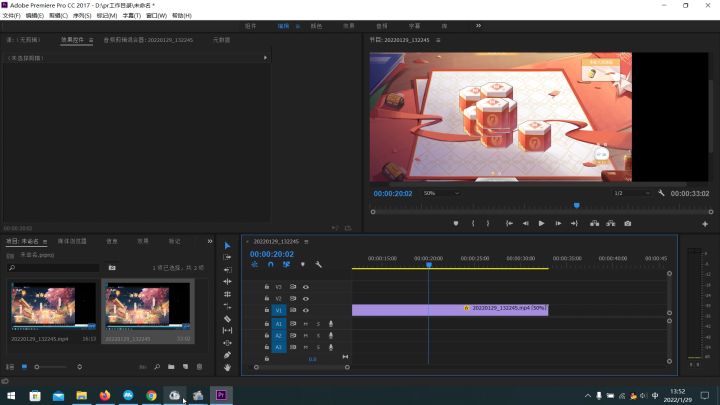The width and height of the screenshot is (720, 405).
Task: Open timeline wrench display settings
Action: pos(318,264)
